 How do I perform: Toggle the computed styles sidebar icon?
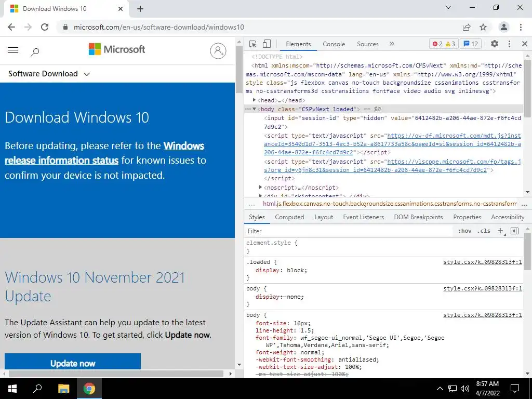pos(515,231)
